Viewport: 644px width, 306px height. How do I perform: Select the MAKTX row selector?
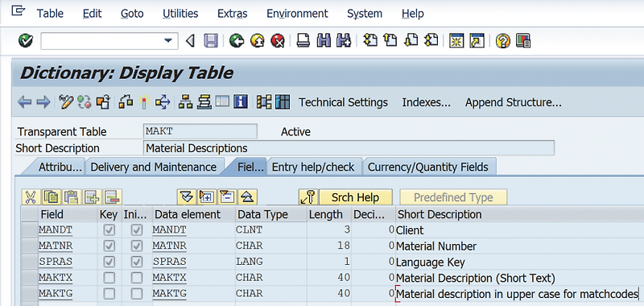(29, 278)
